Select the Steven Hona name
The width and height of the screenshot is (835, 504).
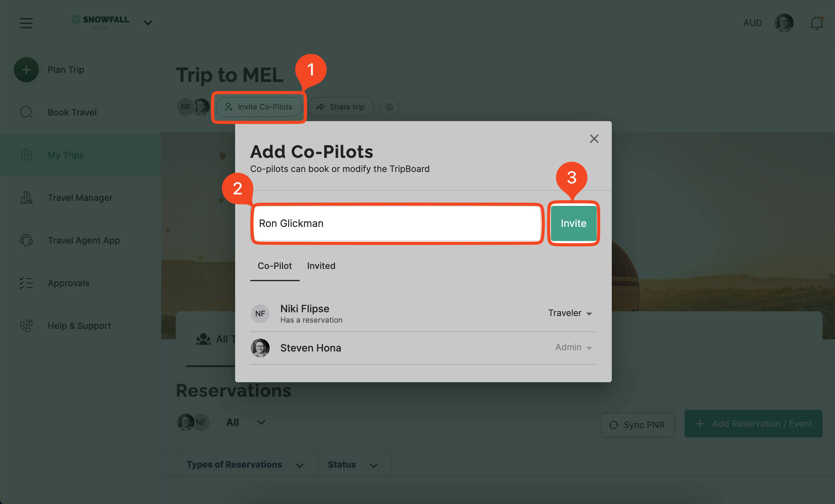point(310,348)
